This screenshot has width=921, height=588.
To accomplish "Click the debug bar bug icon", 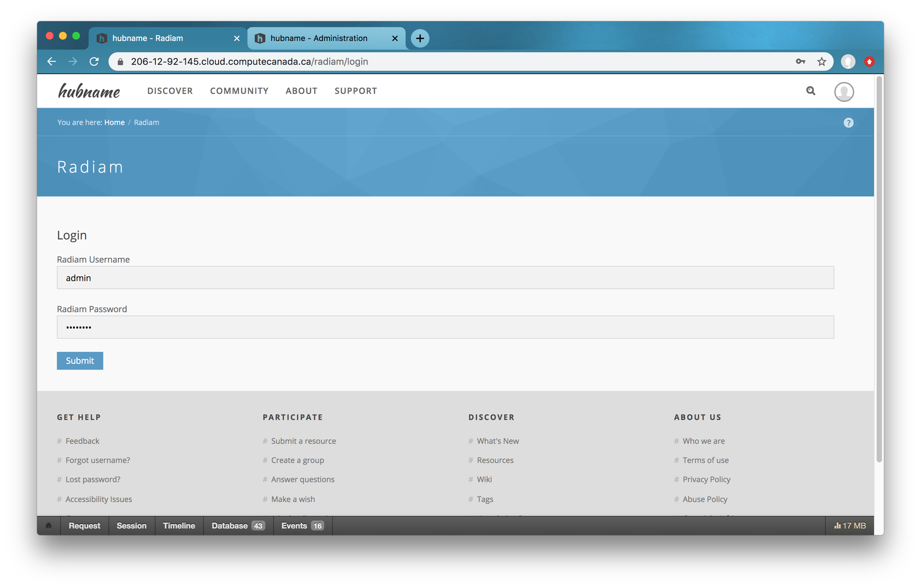I will (48, 526).
